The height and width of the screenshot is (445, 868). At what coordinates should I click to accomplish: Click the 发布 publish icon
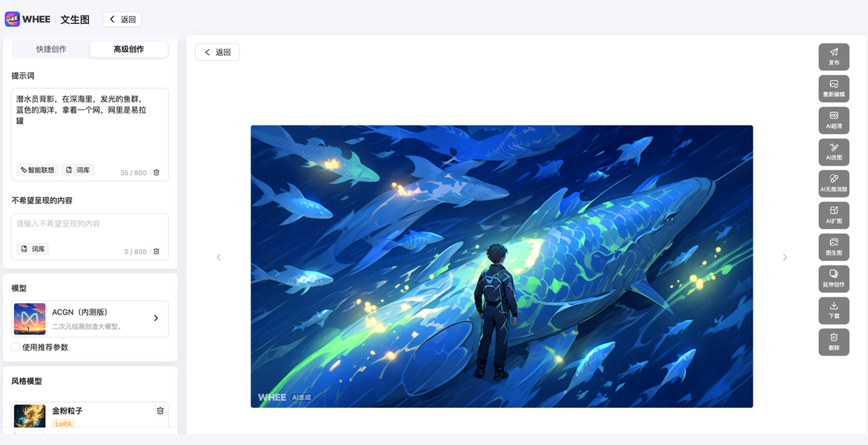coord(834,56)
